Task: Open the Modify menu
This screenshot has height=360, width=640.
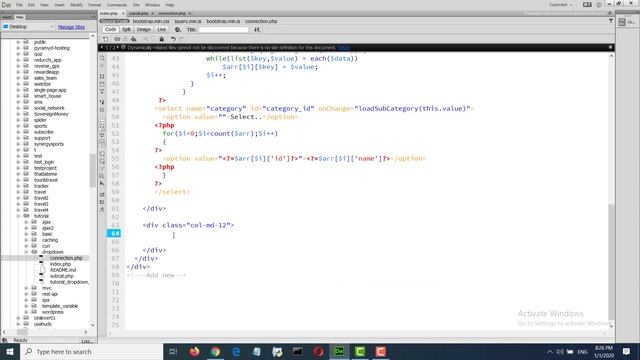Action: point(76,5)
